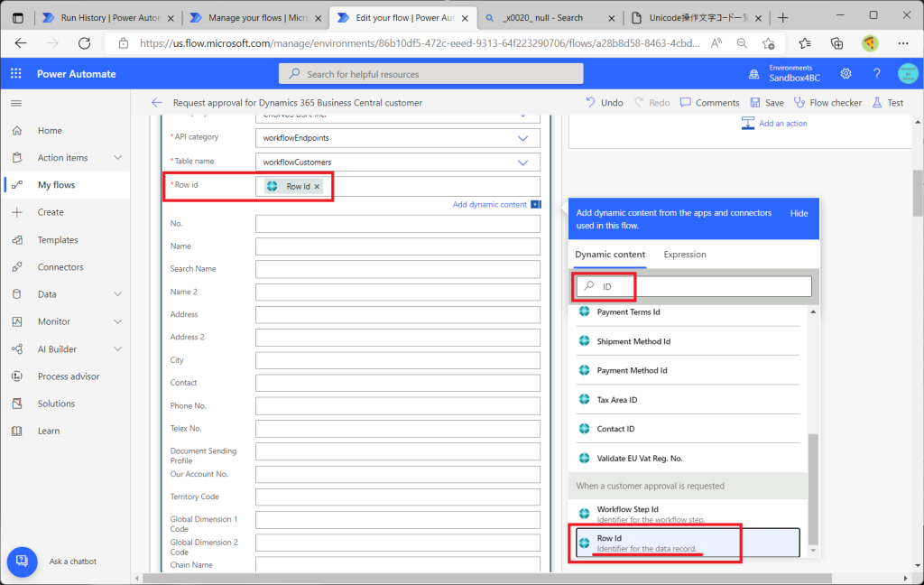Open Comments panel

point(709,103)
